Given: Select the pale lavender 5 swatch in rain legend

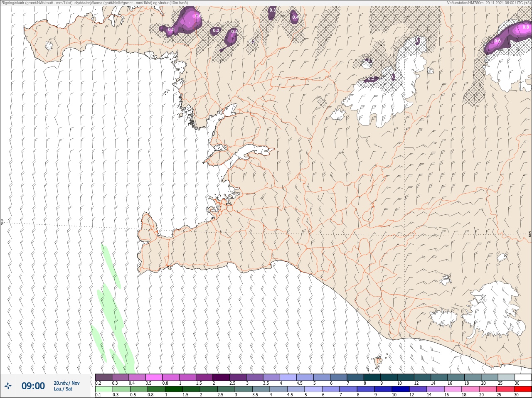Looking at the screenshot, I should [x=313, y=389].
